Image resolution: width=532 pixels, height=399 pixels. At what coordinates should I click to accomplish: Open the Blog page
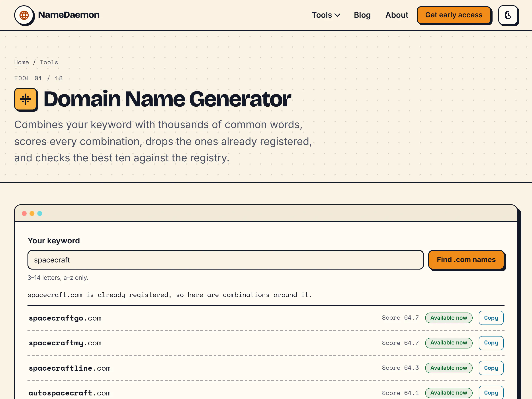(362, 15)
